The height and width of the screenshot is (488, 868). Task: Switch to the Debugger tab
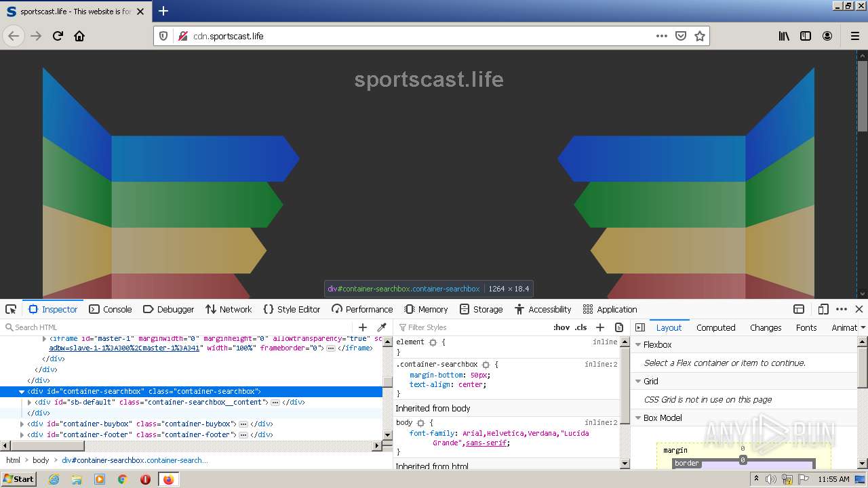[x=169, y=309]
